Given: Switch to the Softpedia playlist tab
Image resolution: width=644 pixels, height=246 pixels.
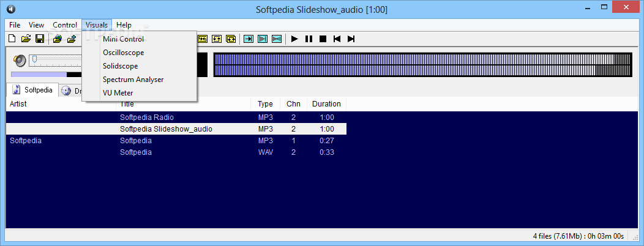Looking at the screenshot, I should point(32,90).
